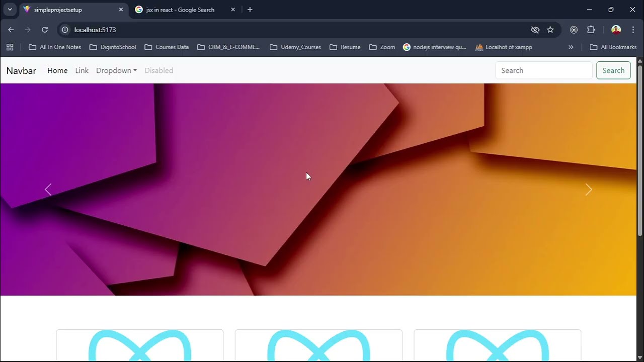The height and width of the screenshot is (362, 644).
Task: Click the first card's React logo image
Action: (140, 345)
